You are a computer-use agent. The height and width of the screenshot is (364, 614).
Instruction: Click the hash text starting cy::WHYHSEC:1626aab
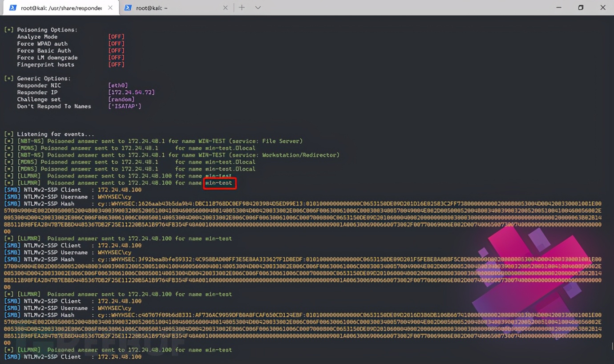coord(303,218)
